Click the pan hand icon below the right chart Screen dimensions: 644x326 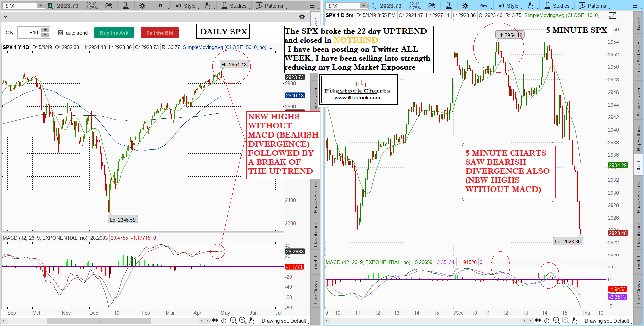coord(575,321)
